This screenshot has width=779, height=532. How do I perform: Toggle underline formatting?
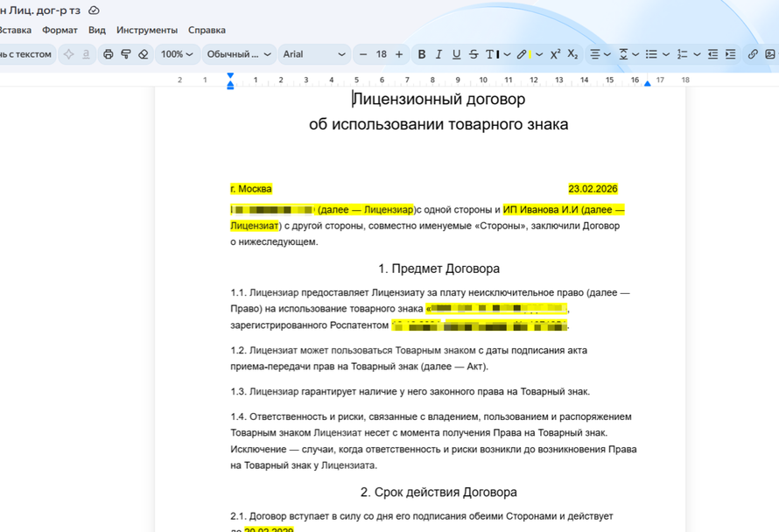point(454,53)
